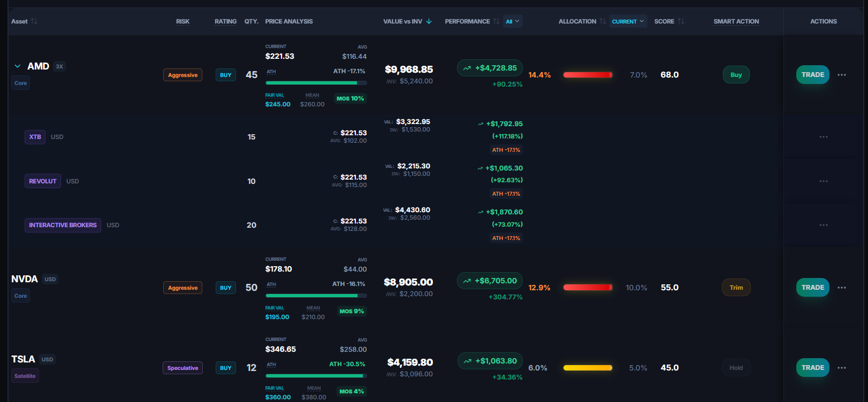
Task: Open the ellipsis menu for Interactive Brokers row
Action: [x=824, y=225]
